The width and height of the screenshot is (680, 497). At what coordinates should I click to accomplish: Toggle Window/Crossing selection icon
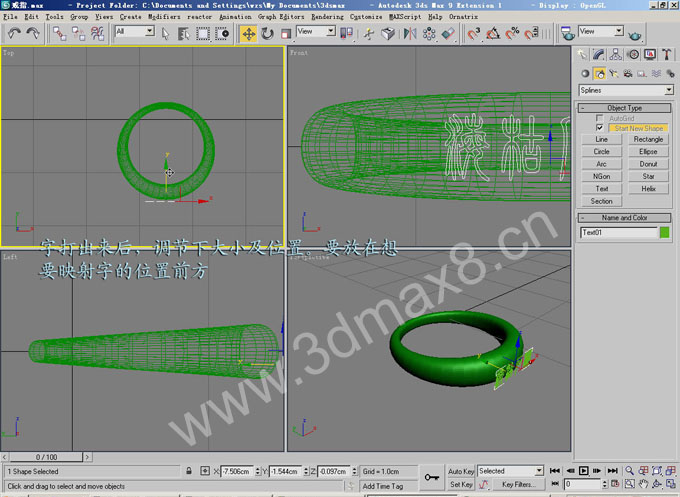222,33
